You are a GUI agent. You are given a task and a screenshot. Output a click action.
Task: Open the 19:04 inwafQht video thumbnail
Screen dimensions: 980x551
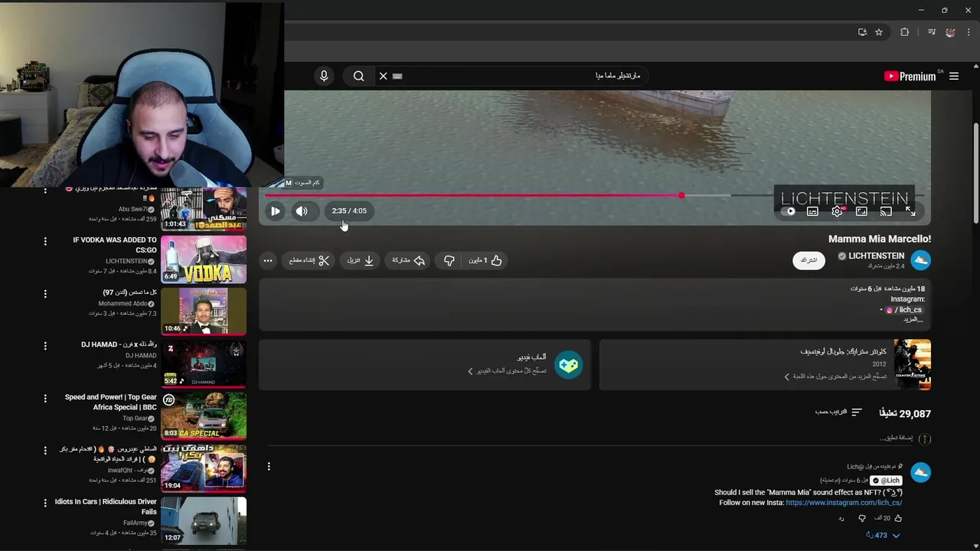click(204, 468)
